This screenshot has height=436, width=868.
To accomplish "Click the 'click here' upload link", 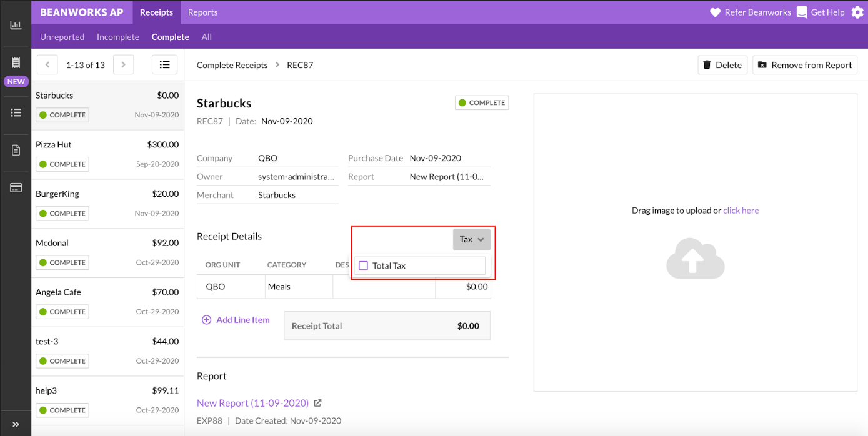I will [x=741, y=211].
